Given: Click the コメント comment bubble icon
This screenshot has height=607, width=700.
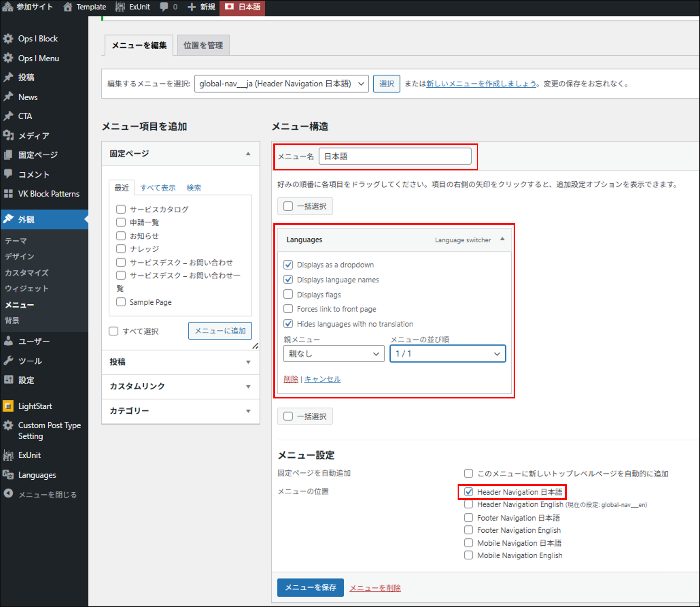Looking at the screenshot, I should point(8,174).
